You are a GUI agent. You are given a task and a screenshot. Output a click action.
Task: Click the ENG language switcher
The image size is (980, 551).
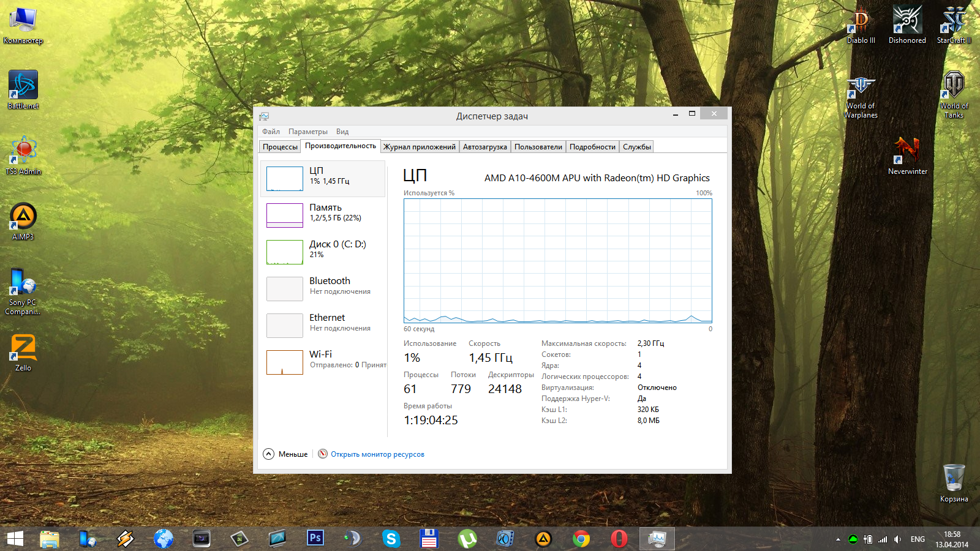[x=918, y=539]
